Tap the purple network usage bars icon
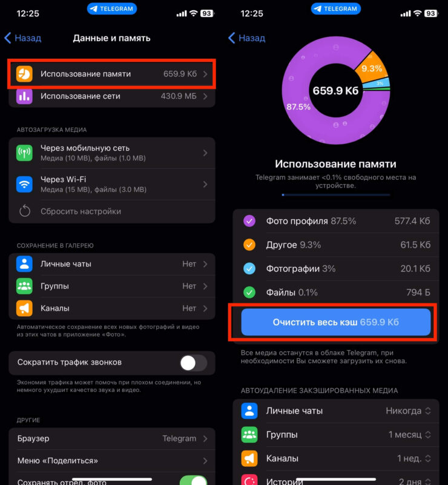Viewport: 448px width, 485px height. (25, 96)
